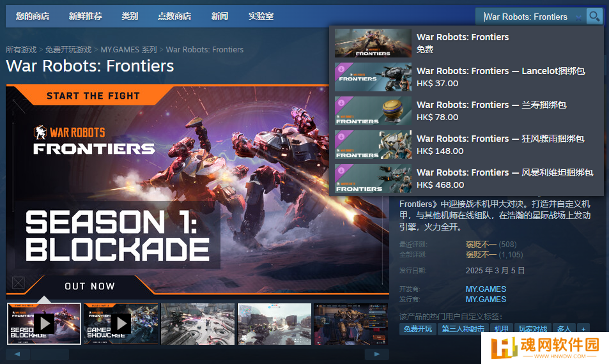Viewport: 609px width, 364px height.
Task: Select the 狂风骤雨捆绑包 search result
Action: (466, 144)
